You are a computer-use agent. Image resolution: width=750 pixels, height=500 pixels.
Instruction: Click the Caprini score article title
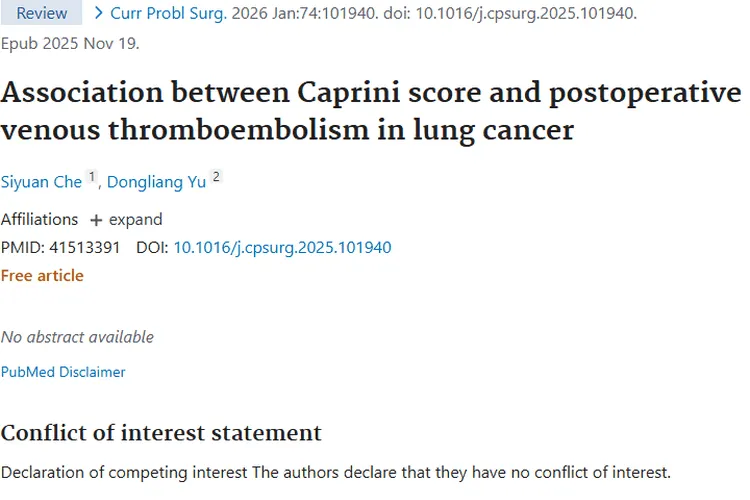[x=370, y=110]
